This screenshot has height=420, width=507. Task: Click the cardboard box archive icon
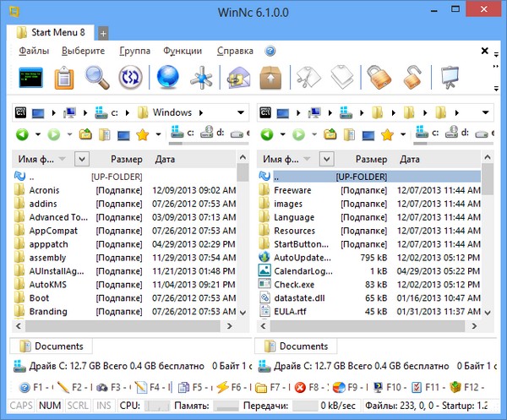pos(270,78)
